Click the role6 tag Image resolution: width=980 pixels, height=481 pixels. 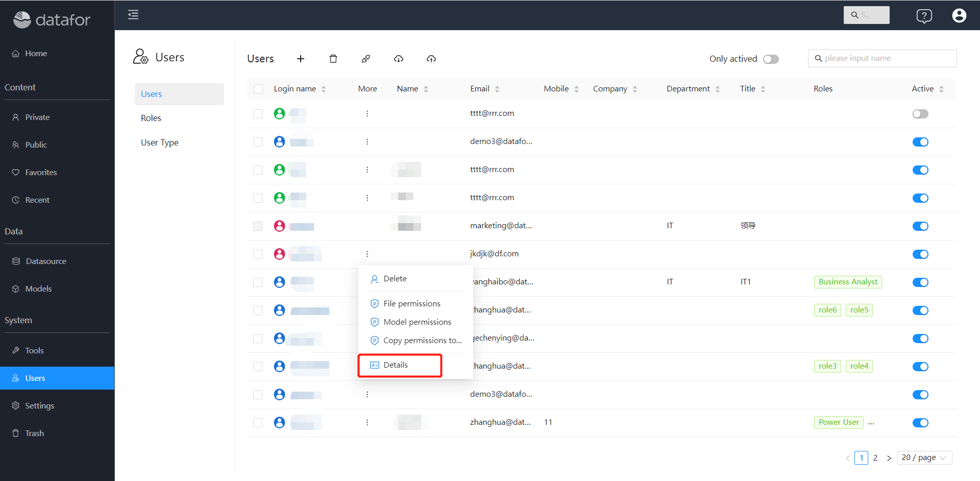pos(827,310)
